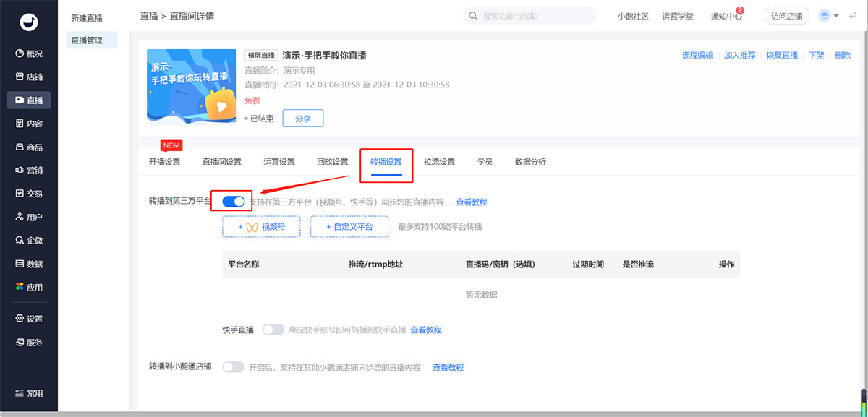The width and height of the screenshot is (868, 417).
Task: Expand 常用 menu at sidebar bottom
Action: click(x=29, y=394)
